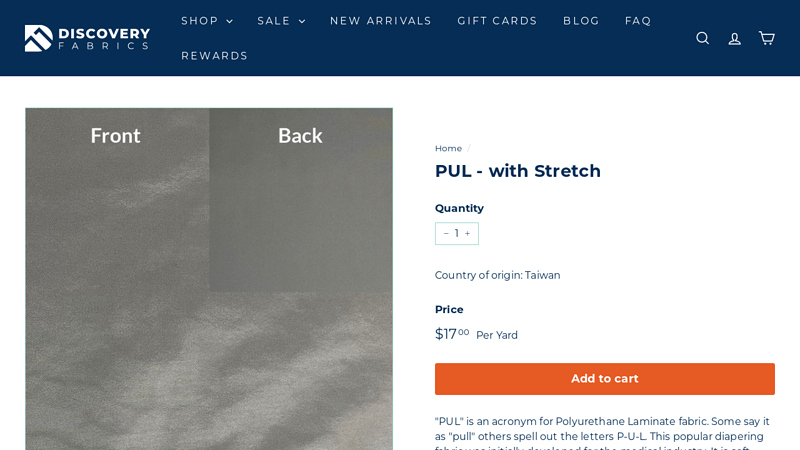Click the PUL - with Stretch title
The image size is (800, 450).
point(517,171)
